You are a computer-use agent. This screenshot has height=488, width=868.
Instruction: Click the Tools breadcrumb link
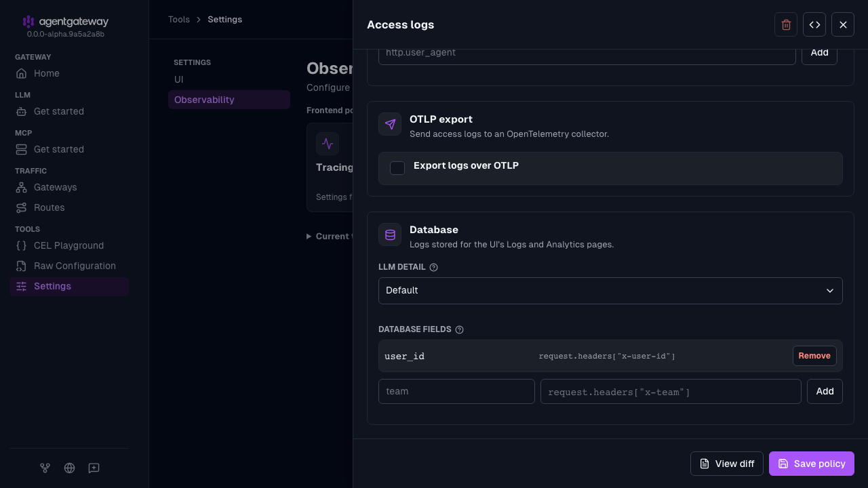(x=179, y=20)
